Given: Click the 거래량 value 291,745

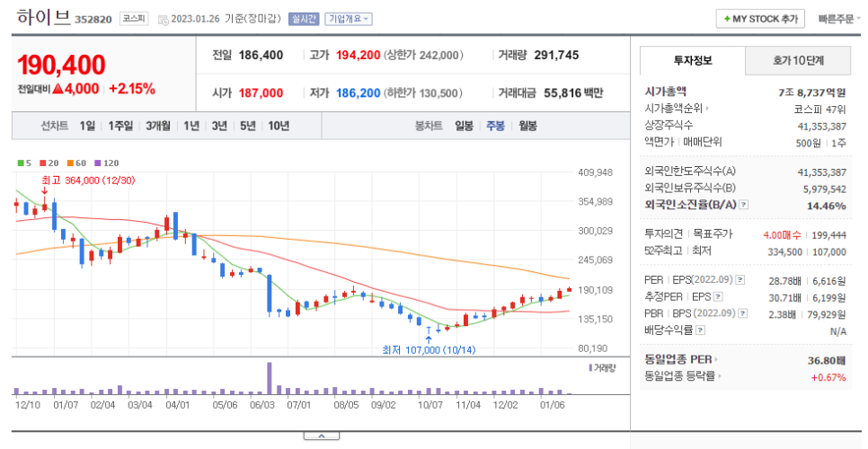Looking at the screenshot, I should (556, 56).
